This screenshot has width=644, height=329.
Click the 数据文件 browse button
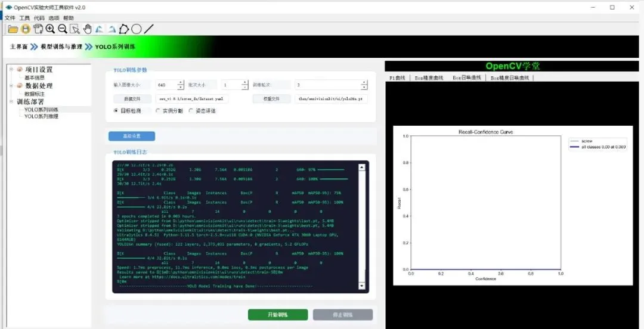[x=132, y=99]
